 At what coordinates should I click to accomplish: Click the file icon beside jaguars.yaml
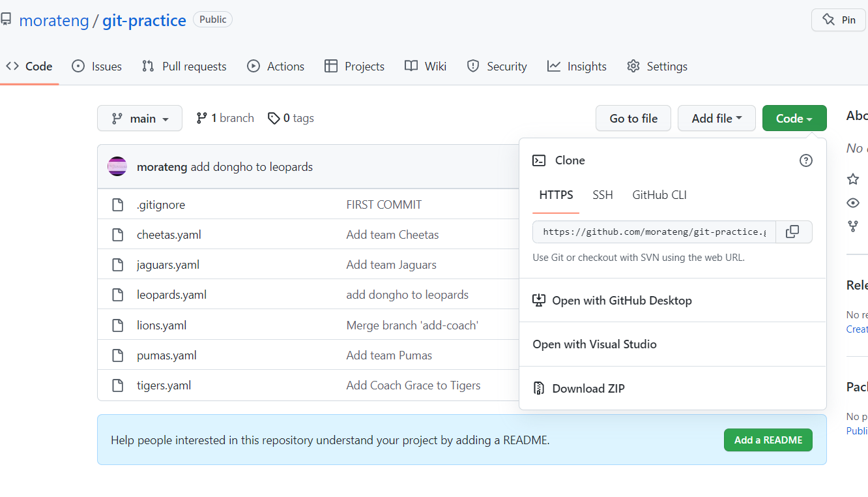point(118,265)
